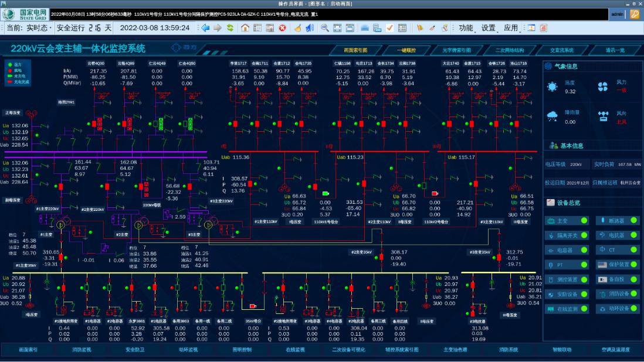Open 空调及温湿度 from the bottom bar
Screen dimensions: 644x362
coord(615,350)
